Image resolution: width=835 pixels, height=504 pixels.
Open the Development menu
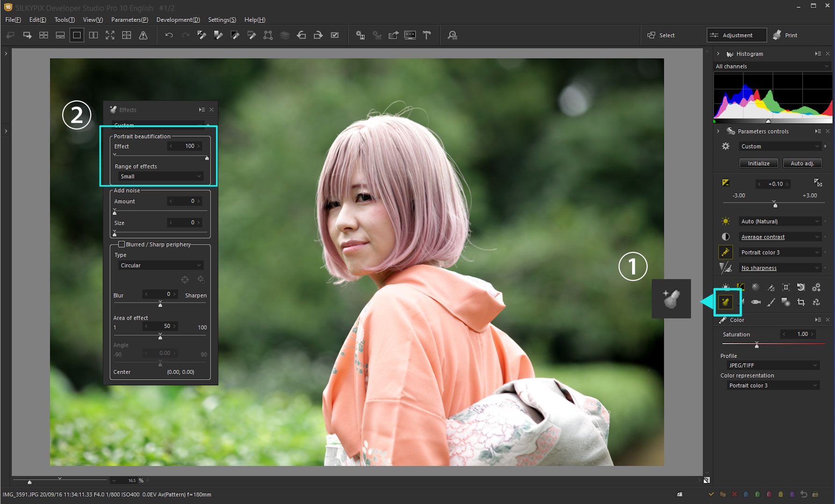point(178,20)
